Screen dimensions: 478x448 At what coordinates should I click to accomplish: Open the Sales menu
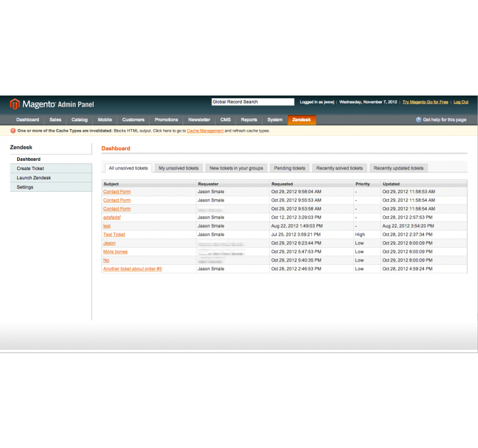[x=55, y=120]
